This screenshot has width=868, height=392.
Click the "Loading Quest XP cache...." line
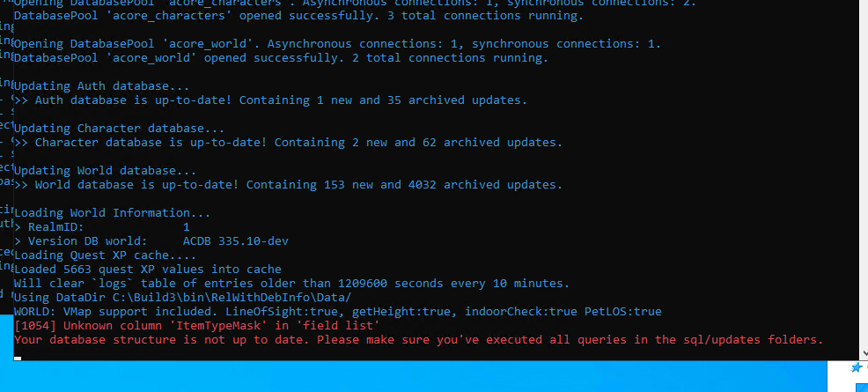click(x=105, y=255)
